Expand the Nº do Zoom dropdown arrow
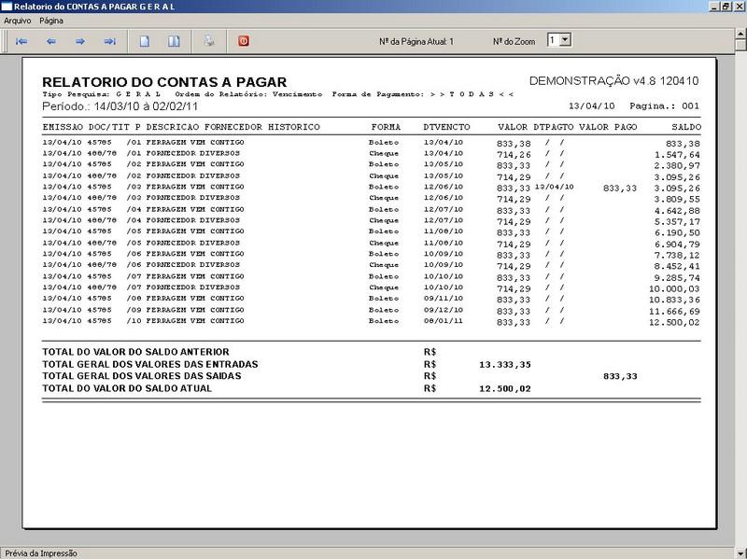Screen dimensions: 747x560 565,40
